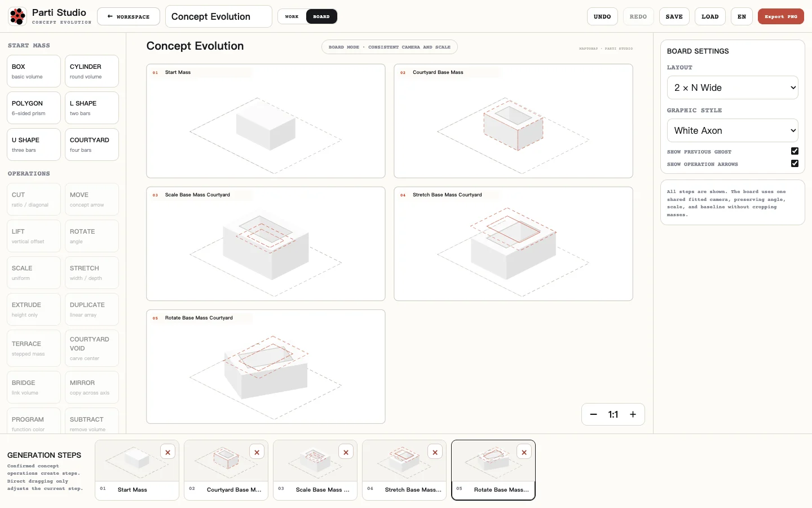Open board panel 05 Rotate Base Mass Courtyard
This screenshot has width=812, height=508.
pos(266,366)
